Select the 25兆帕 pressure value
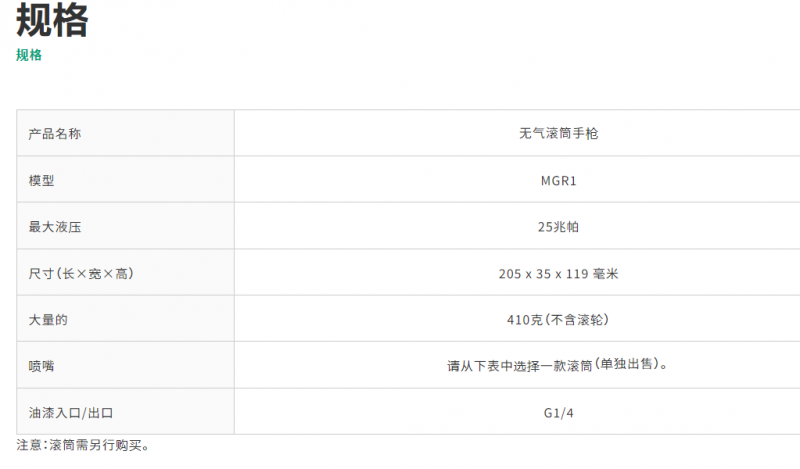This screenshot has height=469, width=800. pyautogui.click(x=558, y=227)
